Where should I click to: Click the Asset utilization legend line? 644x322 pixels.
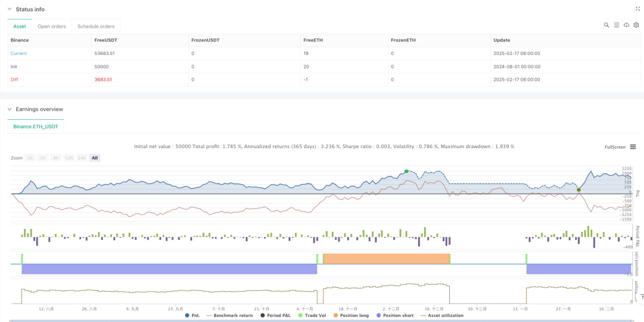[x=442, y=315]
